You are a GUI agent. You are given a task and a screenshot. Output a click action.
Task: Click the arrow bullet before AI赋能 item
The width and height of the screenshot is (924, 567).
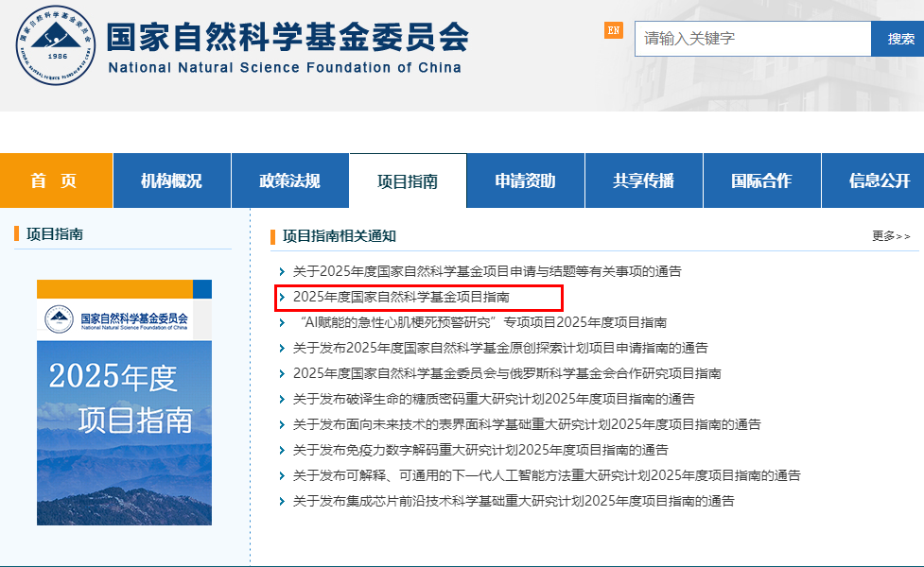point(282,322)
